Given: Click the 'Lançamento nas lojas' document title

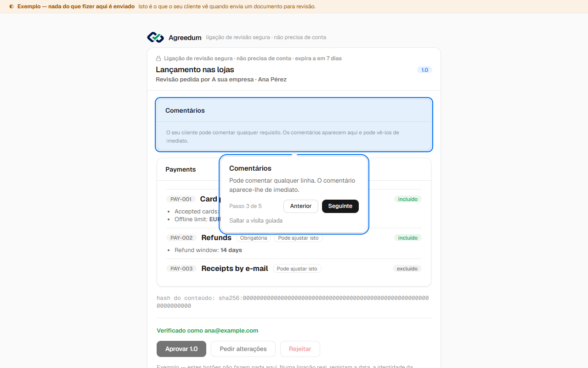Looking at the screenshot, I should coord(195,69).
